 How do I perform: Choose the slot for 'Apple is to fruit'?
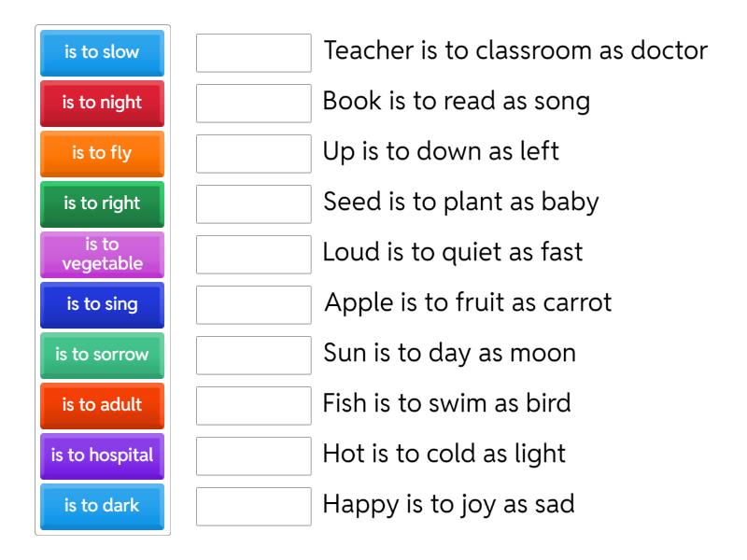pos(254,305)
